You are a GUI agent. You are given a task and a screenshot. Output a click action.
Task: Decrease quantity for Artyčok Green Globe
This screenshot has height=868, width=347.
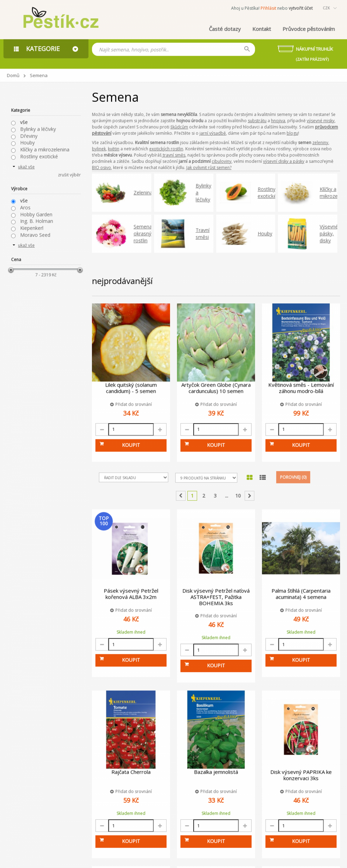(x=187, y=429)
